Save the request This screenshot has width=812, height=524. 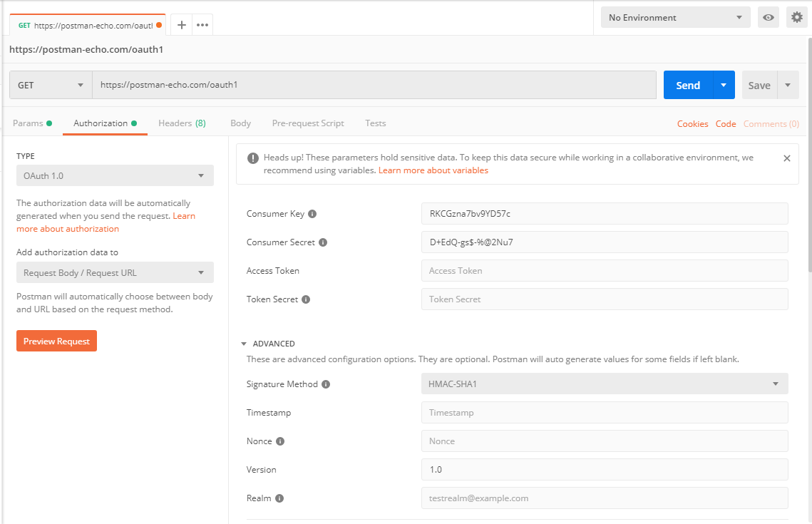(x=759, y=85)
